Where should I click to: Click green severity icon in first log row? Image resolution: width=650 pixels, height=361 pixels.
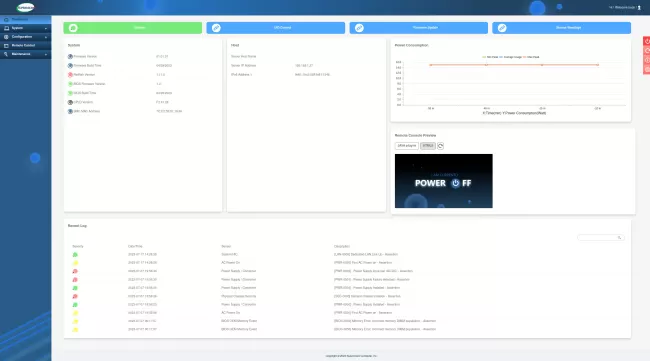pos(75,254)
